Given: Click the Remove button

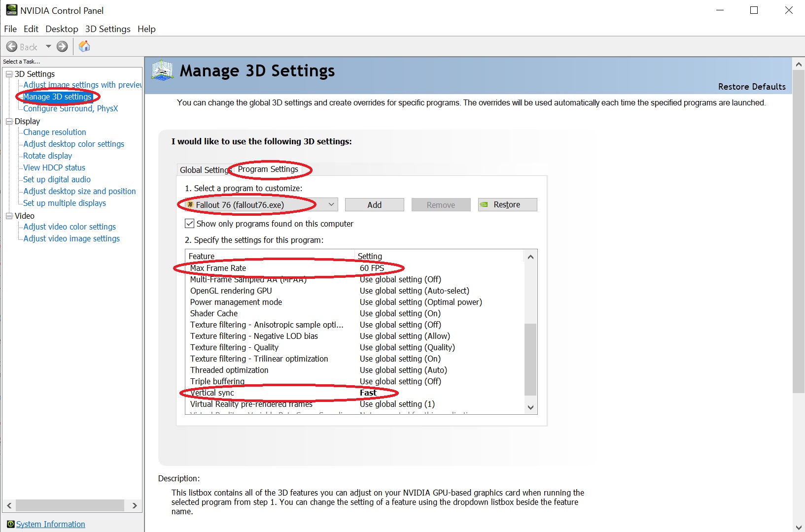Looking at the screenshot, I should tap(441, 205).
